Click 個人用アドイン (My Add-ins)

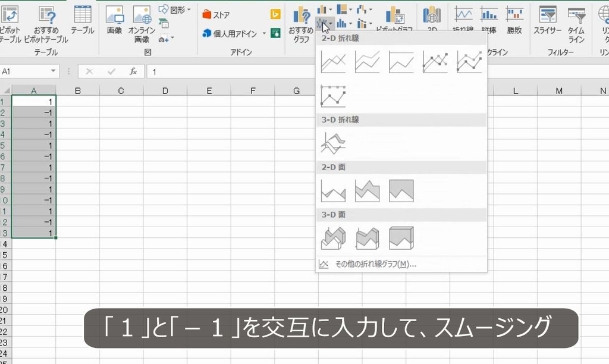coord(230,33)
